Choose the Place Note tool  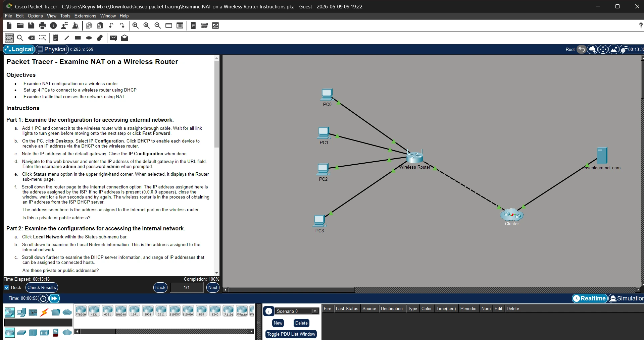(x=56, y=38)
